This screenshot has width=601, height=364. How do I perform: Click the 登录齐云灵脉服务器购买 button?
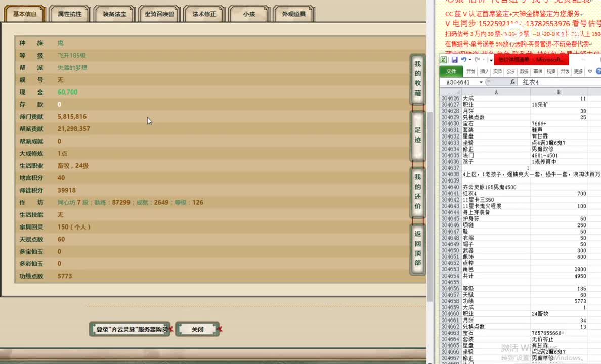(x=130, y=329)
